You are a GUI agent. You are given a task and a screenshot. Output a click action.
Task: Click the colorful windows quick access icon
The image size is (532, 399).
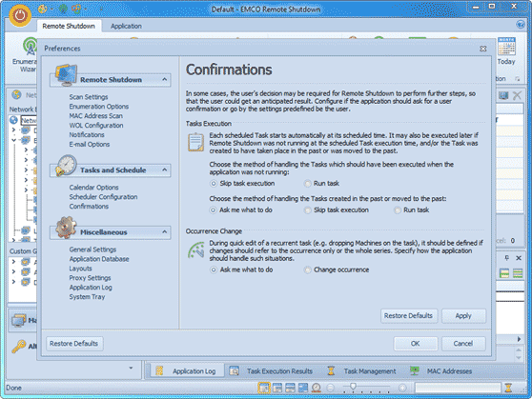(x=76, y=9)
